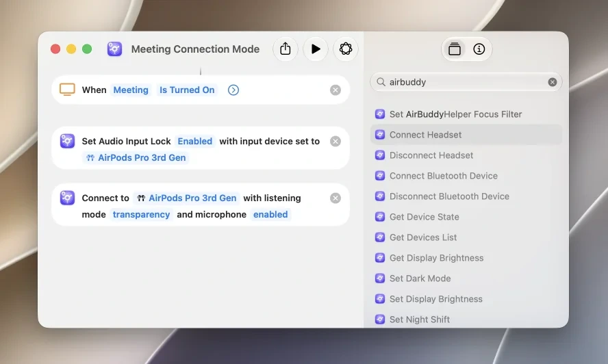Click icon beside Disconnect Headset
This screenshot has width=608, height=364.
pyautogui.click(x=380, y=155)
